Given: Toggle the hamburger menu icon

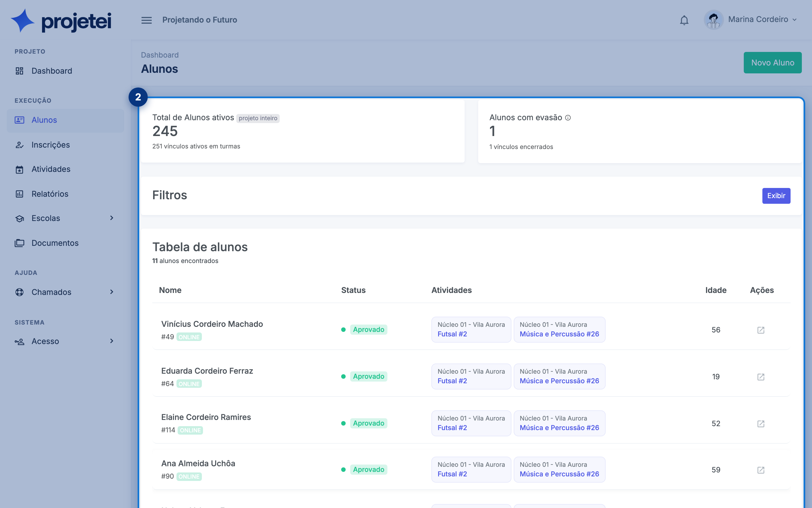Looking at the screenshot, I should pos(146,20).
